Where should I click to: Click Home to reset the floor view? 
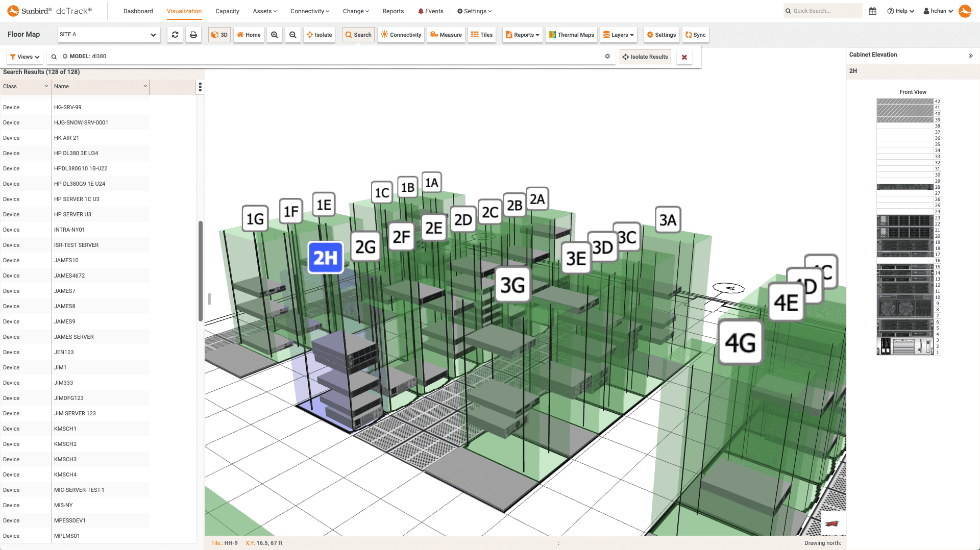[249, 35]
